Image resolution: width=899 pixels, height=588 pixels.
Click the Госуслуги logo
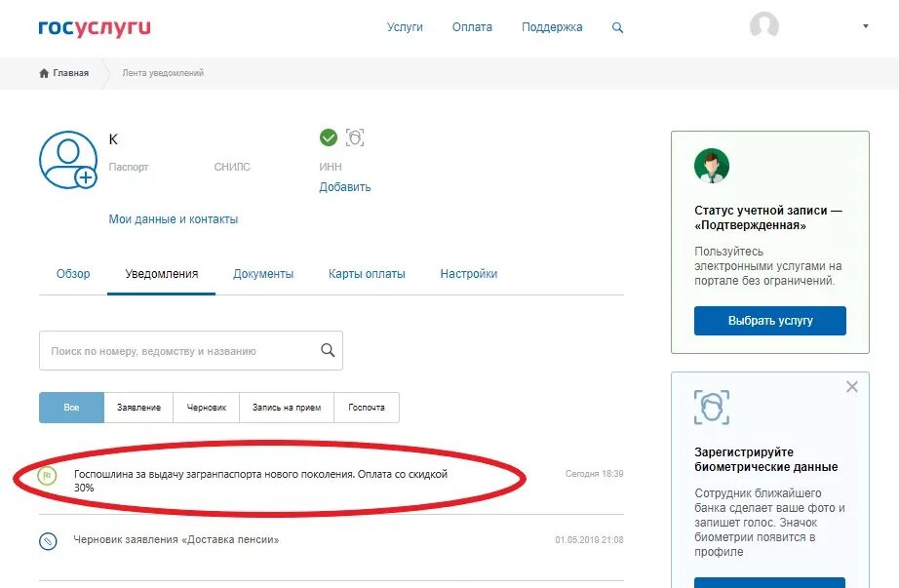95,28
